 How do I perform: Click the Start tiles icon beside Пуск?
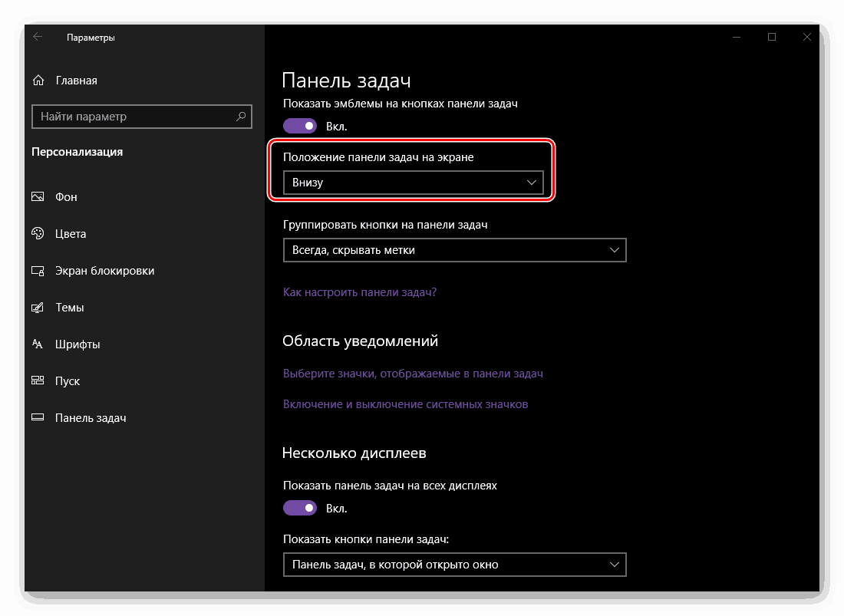point(38,380)
